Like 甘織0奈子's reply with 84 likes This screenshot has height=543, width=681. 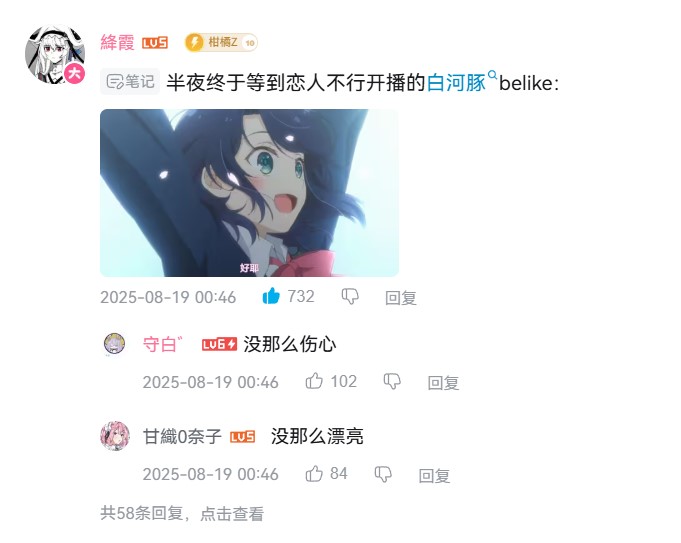pyautogui.click(x=314, y=473)
